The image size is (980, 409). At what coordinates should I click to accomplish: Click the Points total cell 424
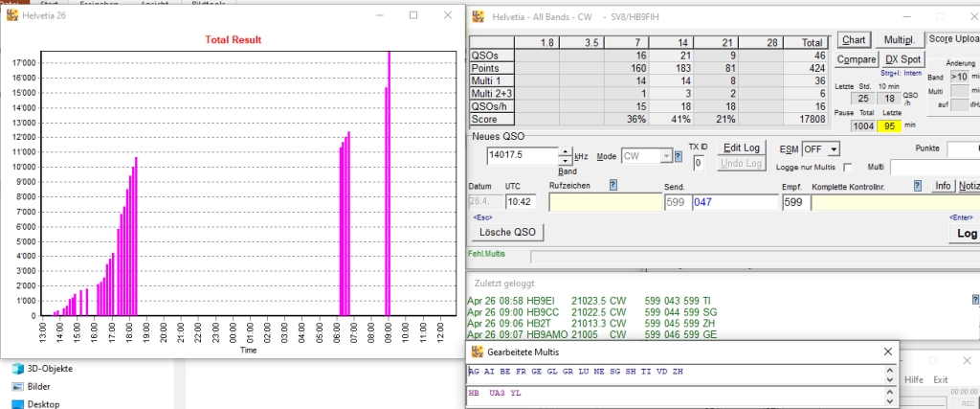point(805,68)
